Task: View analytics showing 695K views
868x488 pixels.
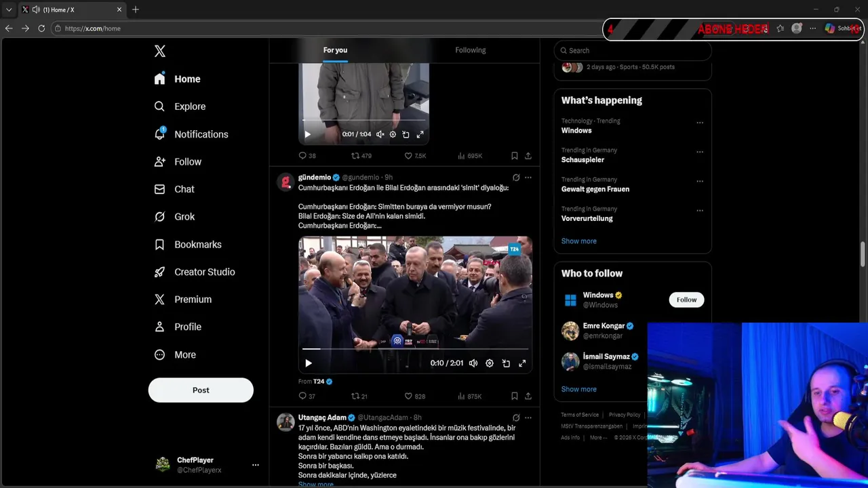Action: click(x=470, y=156)
